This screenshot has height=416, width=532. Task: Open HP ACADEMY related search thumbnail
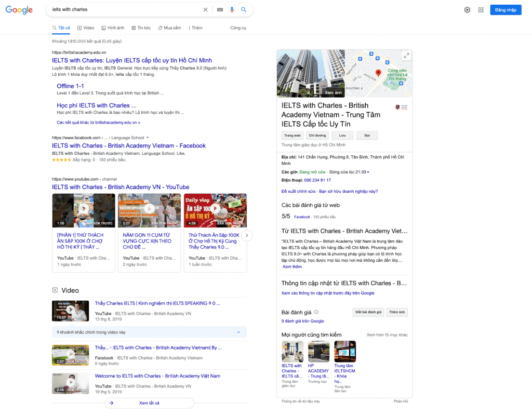tap(318, 352)
